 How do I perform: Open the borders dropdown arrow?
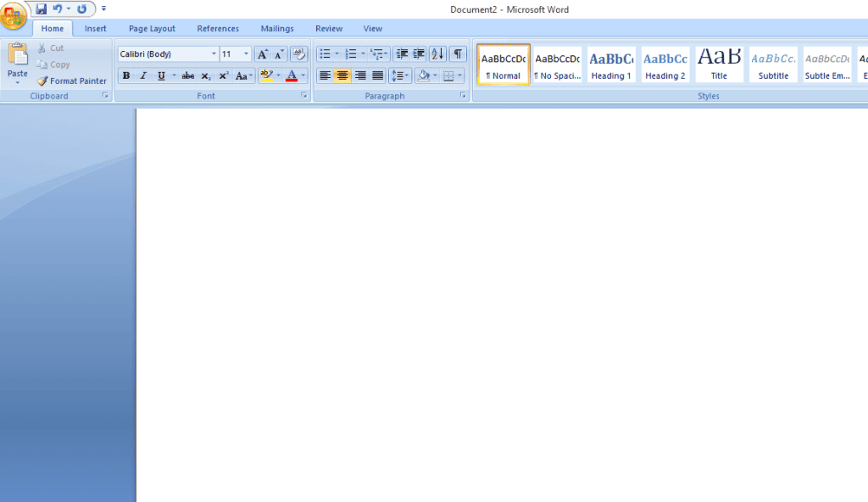pyautogui.click(x=460, y=76)
